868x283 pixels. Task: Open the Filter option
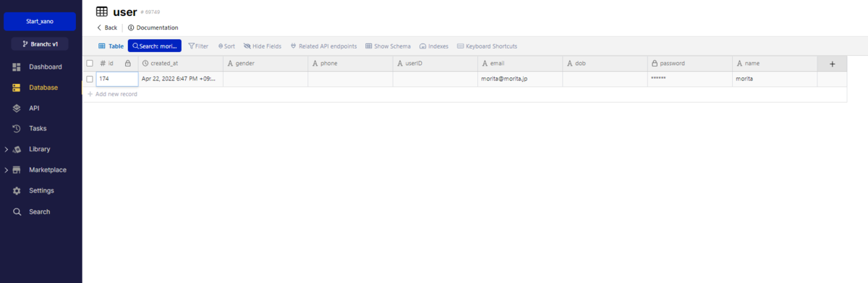point(198,46)
